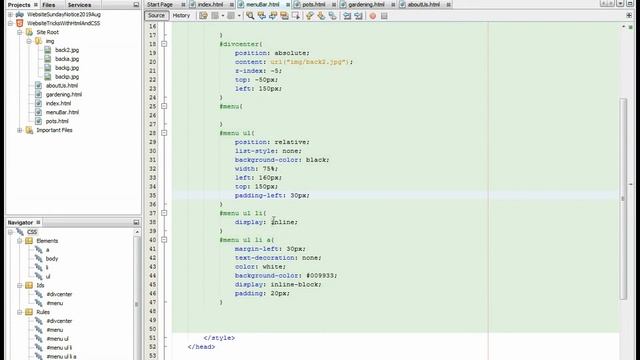The height and width of the screenshot is (360, 640).
Task: Shift line left with toolbar icon
Action: point(347,16)
